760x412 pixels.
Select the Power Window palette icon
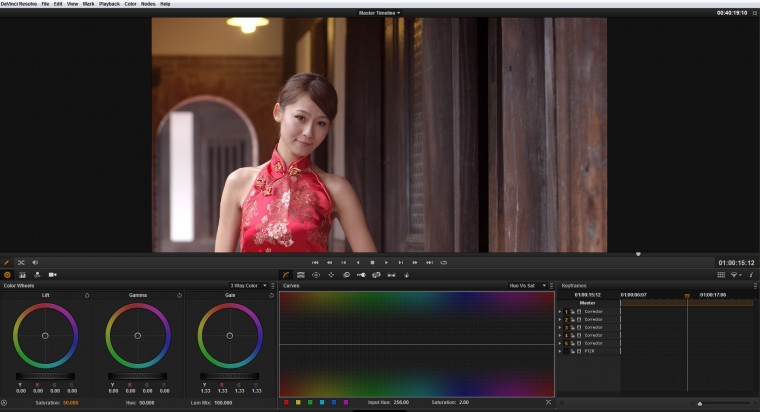click(x=316, y=274)
